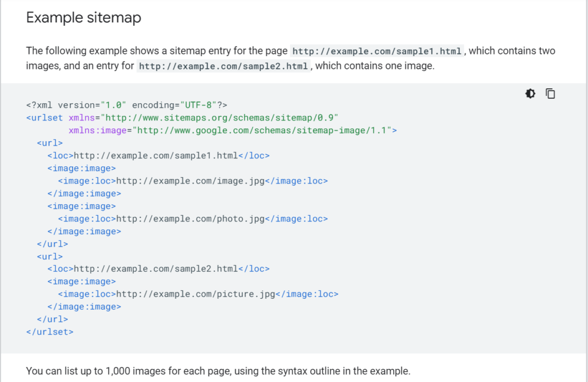Click the last closing url tag

click(52, 319)
